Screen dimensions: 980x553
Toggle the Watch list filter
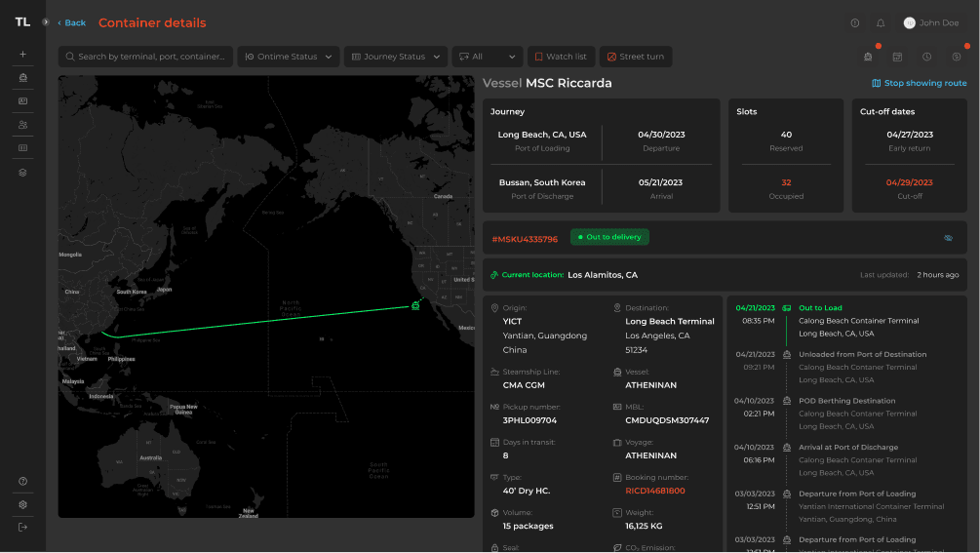pos(561,57)
